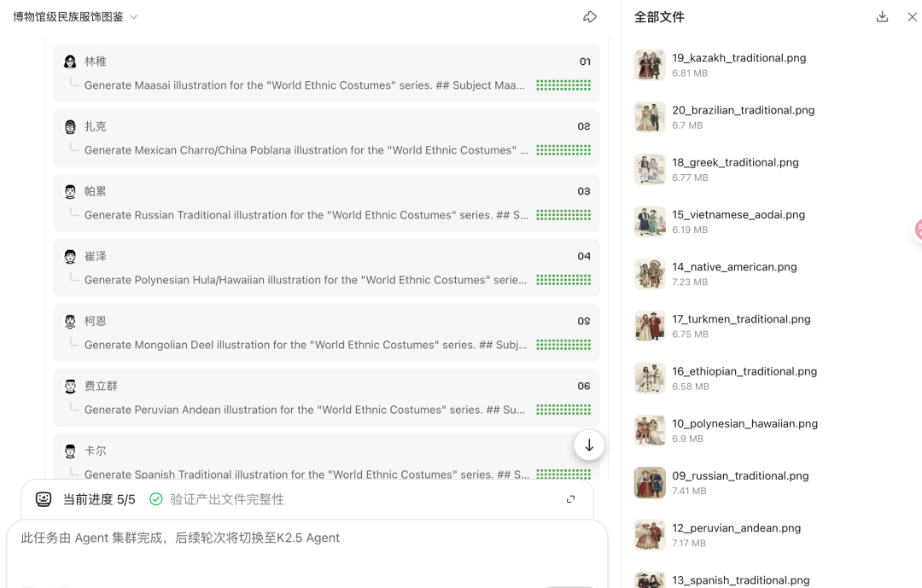The image size is (922, 588).
Task: Click the robot icon beside 当前进度
Action: click(x=44, y=499)
